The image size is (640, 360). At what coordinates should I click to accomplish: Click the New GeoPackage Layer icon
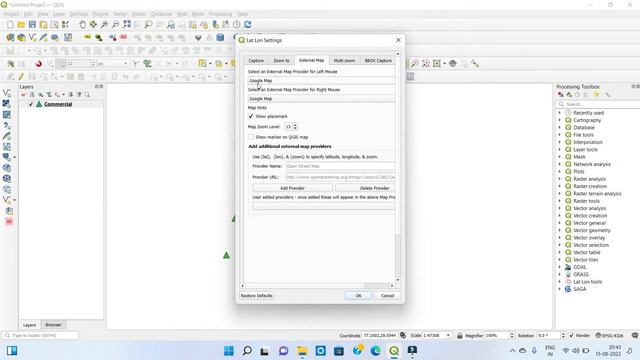coord(21,38)
